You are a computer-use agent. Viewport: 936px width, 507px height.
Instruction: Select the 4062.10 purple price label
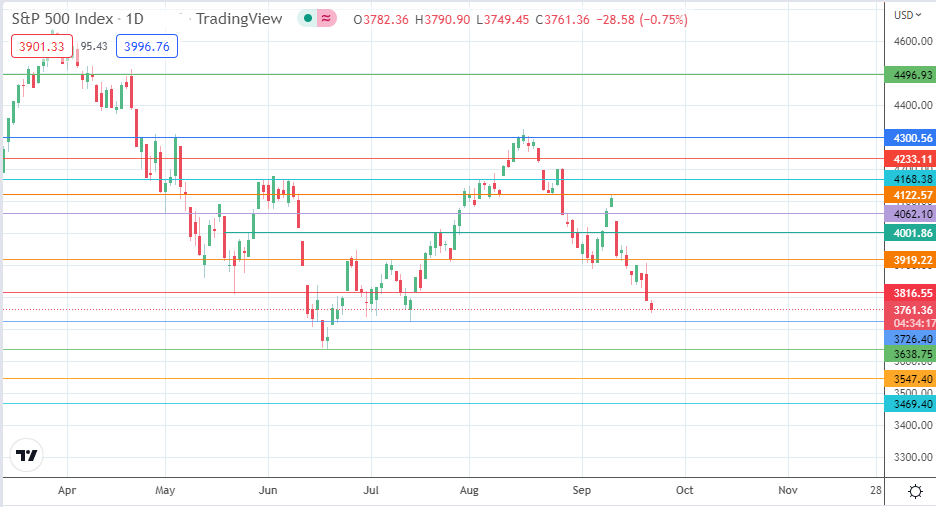point(910,214)
